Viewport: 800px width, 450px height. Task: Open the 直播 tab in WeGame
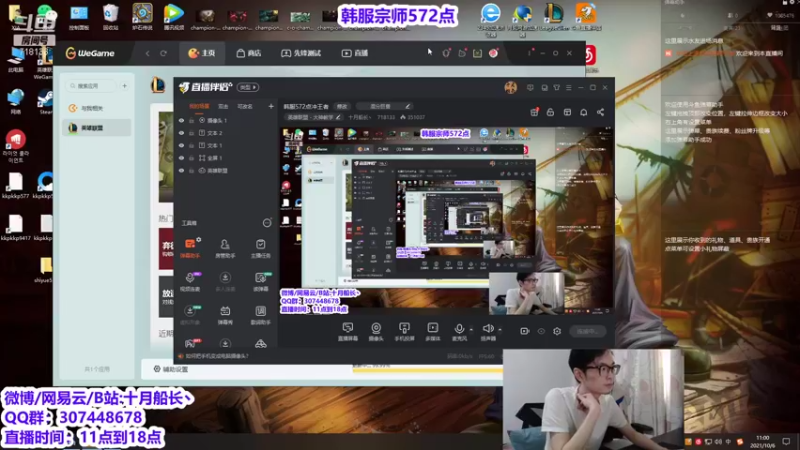(x=355, y=53)
